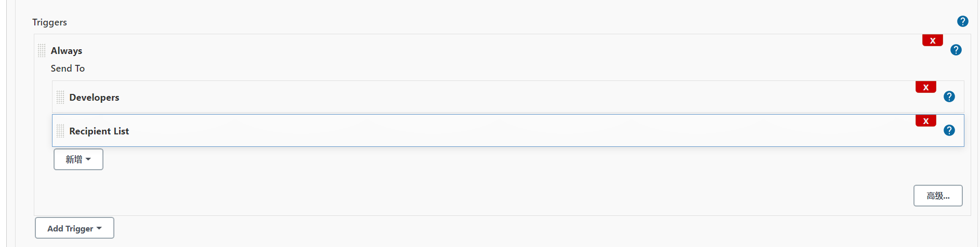Click the drag handle beside Developers
980x247 pixels.
(60, 98)
